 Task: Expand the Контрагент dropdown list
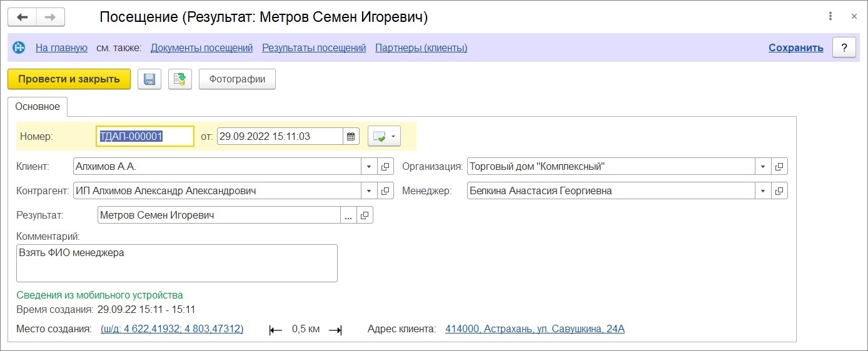(369, 191)
